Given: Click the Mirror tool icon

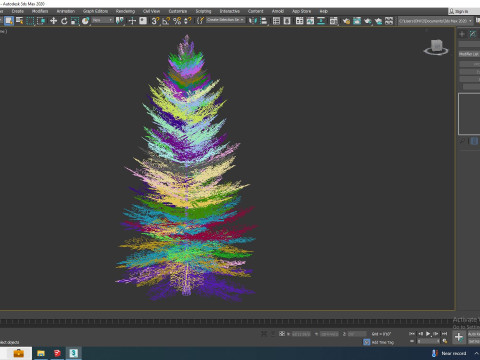Looking at the screenshot, I should pyautogui.click(x=253, y=21).
